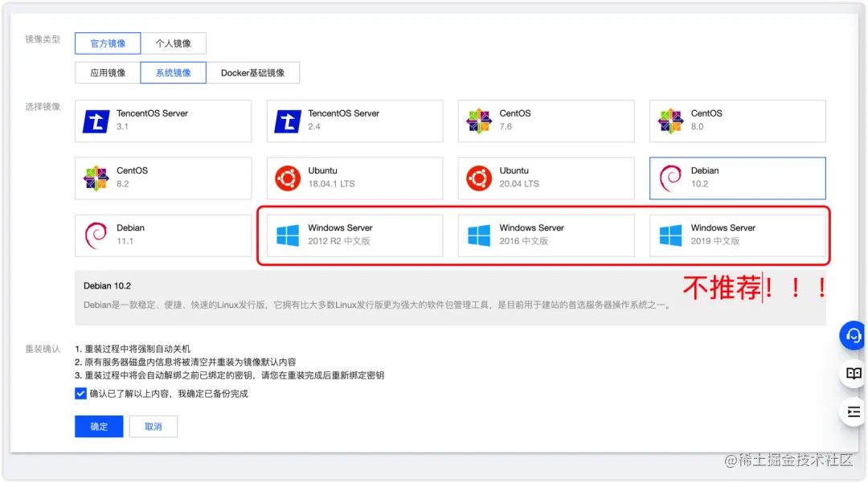Click the text 重装过程中将强制自动关机

137,349
